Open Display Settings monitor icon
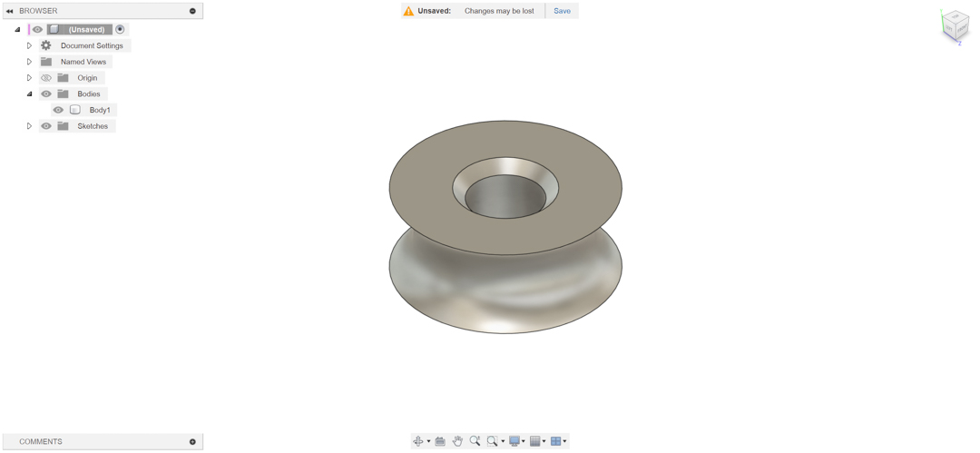The image size is (980, 453). point(514,441)
